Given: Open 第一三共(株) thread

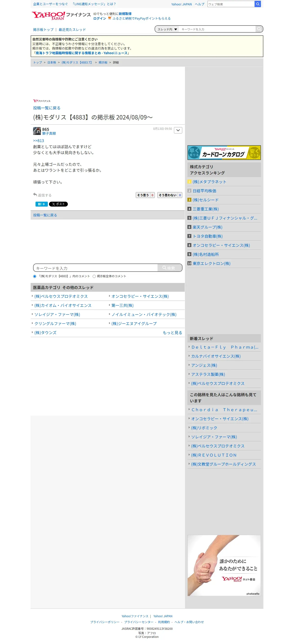Looking at the screenshot, I should [x=122, y=305].
